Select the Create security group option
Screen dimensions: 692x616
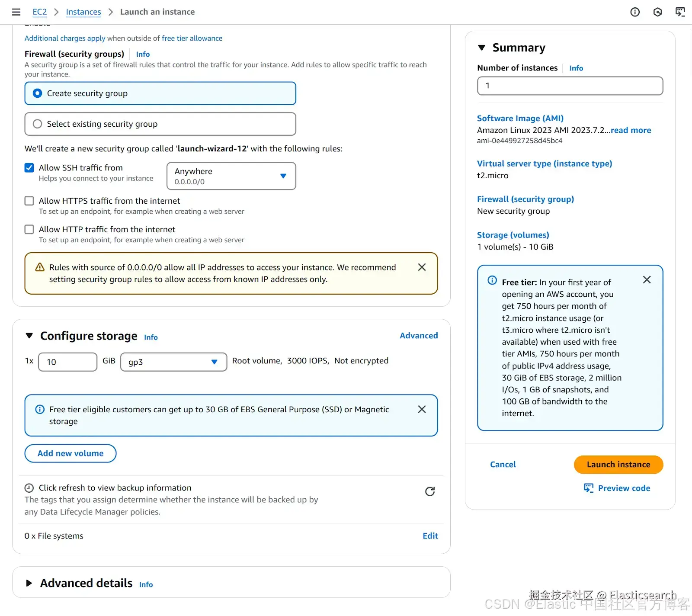(38, 93)
